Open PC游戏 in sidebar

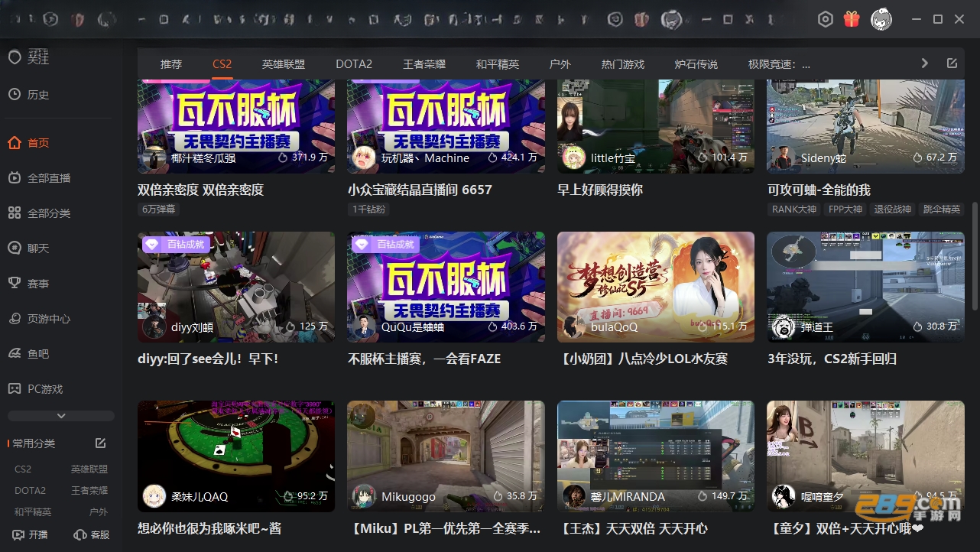[36, 389]
